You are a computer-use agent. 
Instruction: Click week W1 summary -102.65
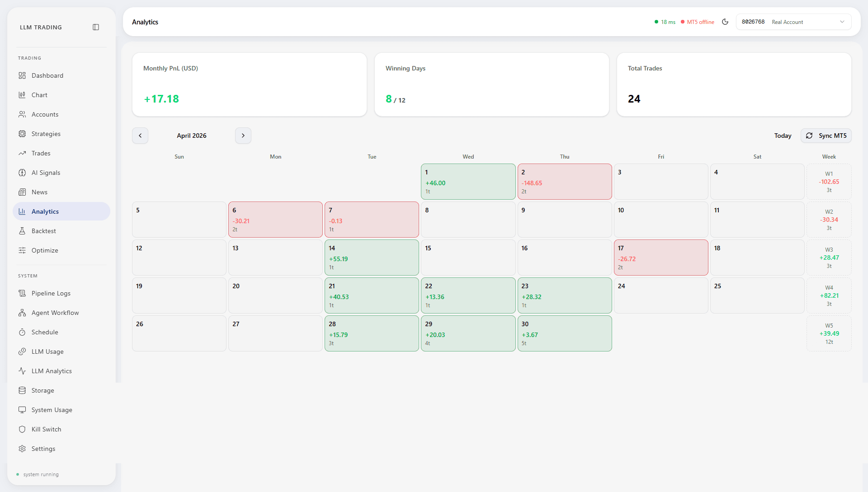click(x=829, y=182)
